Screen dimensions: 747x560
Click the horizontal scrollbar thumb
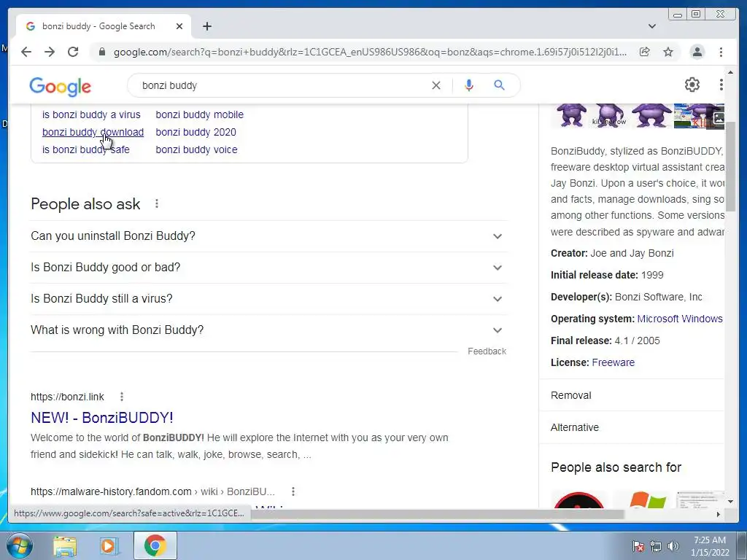click(438, 514)
